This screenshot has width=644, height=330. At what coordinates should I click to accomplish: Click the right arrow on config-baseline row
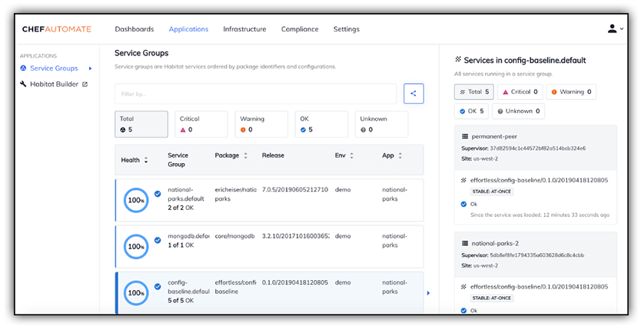428,293
